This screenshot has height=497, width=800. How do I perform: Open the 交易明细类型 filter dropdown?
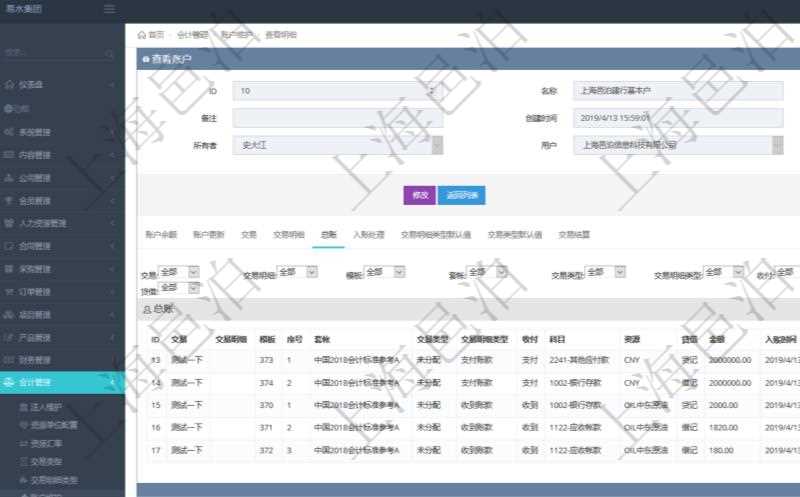point(723,272)
